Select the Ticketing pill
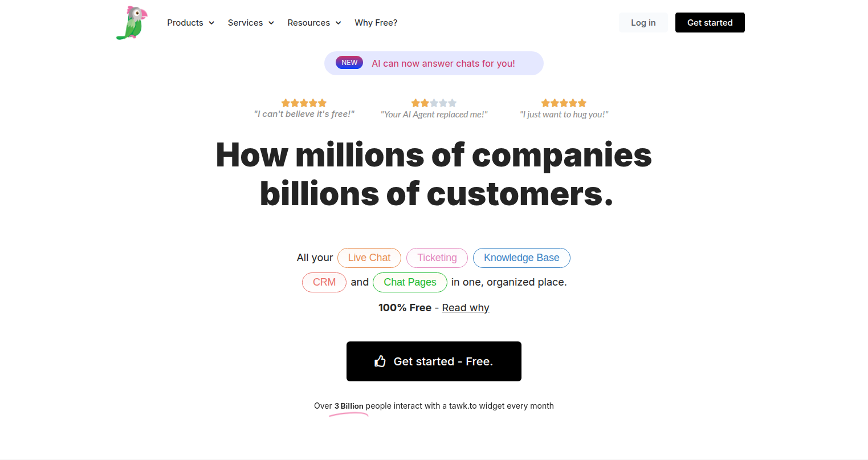 (437, 258)
